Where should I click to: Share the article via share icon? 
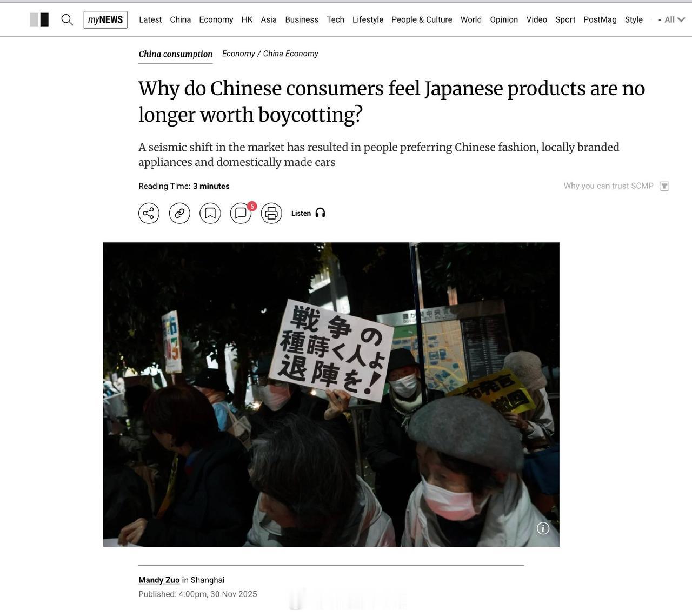[x=149, y=213]
